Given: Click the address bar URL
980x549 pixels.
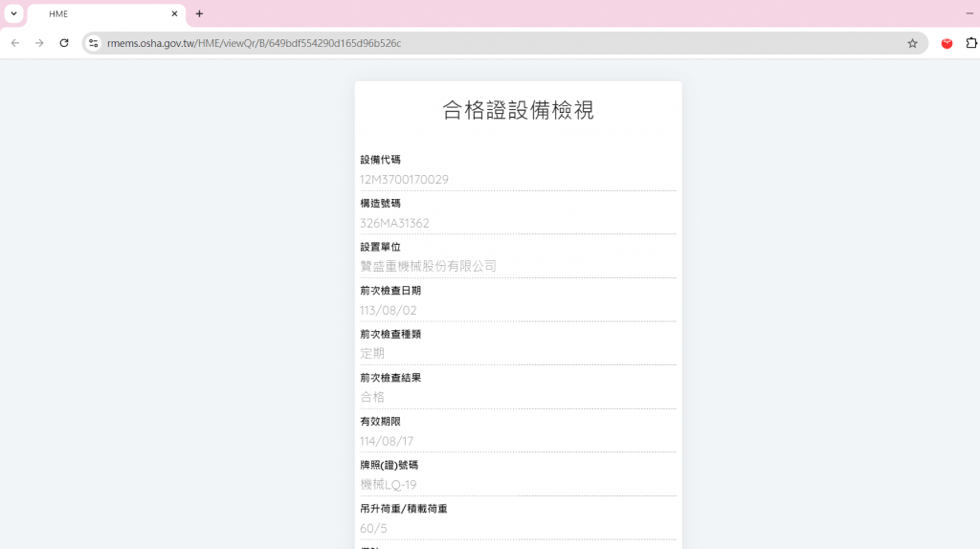Looking at the screenshot, I should (255, 43).
